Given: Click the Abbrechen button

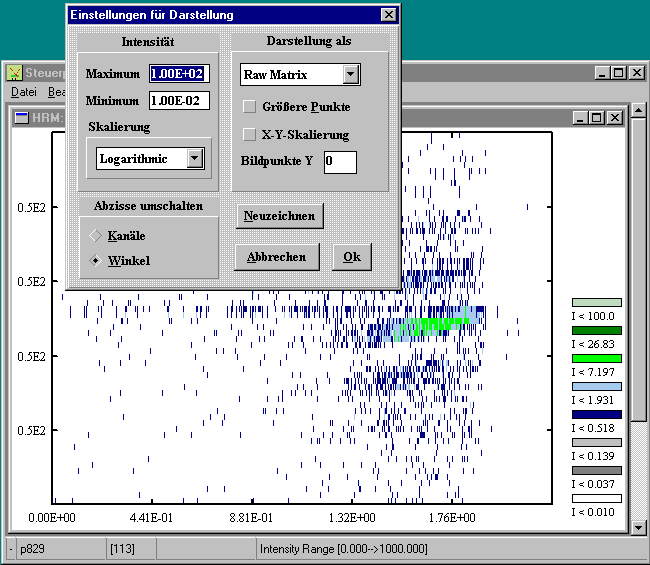Looking at the screenshot, I should click(276, 257).
